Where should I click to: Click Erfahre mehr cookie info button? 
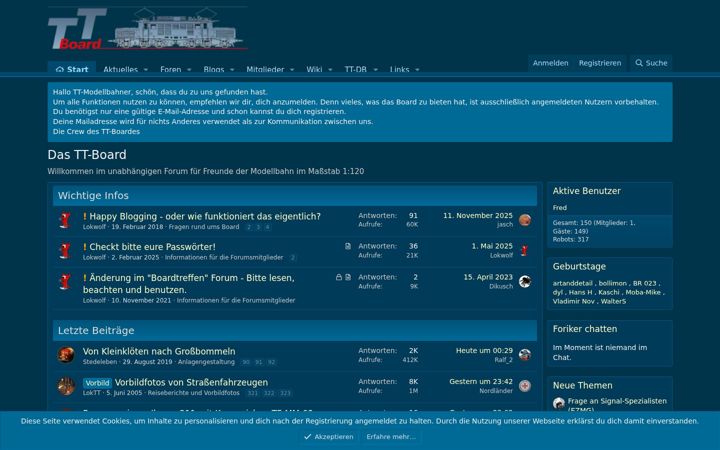click(x=391, y=437)
